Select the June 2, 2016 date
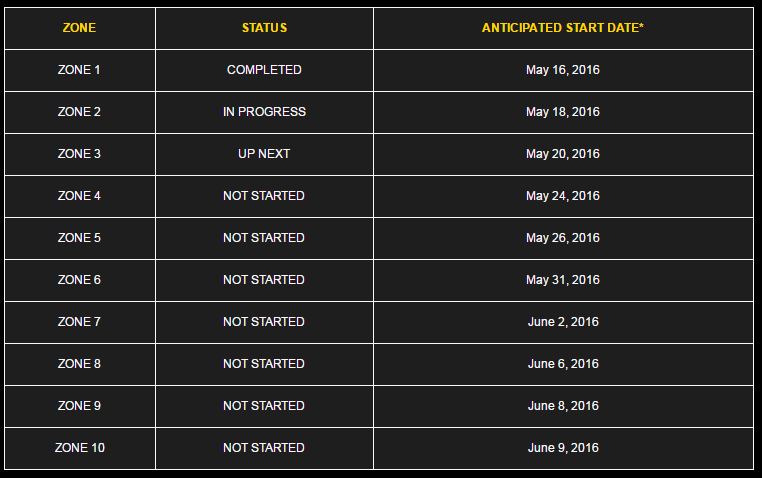The width and height of the screenshot is (762, 478). click(563, 322)
